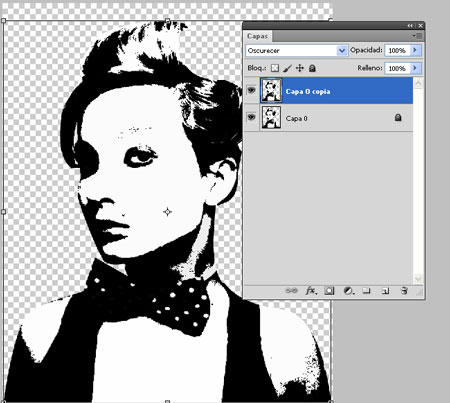
Task: Click the link layers chain icon
Action: click(291, 291)
